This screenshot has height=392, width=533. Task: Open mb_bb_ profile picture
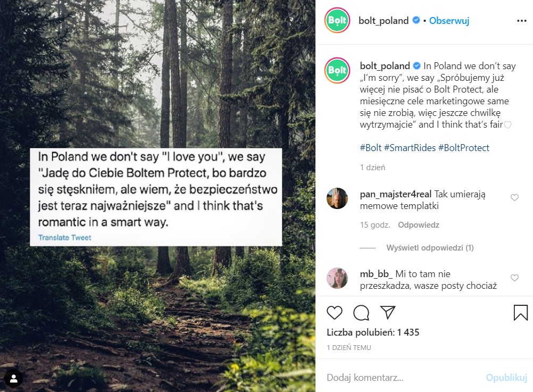[337, 278]
